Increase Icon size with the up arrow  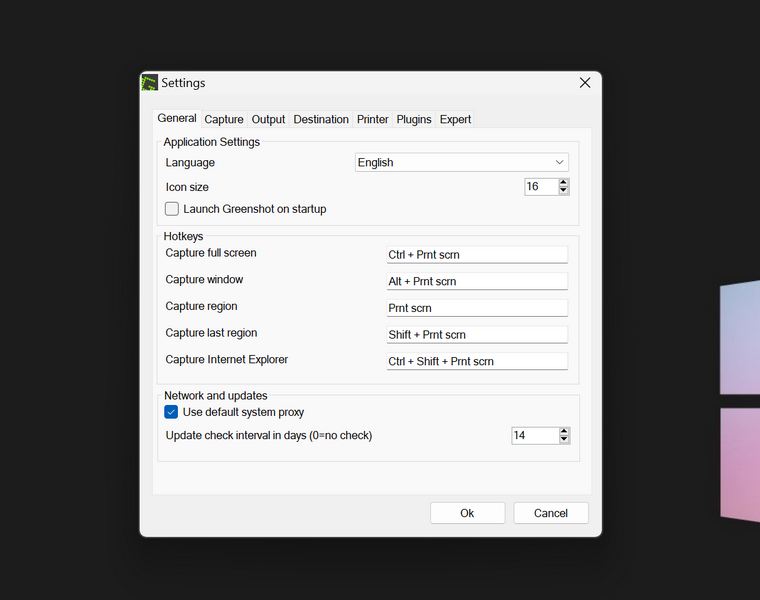pyautogui.click(x=564, y=183)
